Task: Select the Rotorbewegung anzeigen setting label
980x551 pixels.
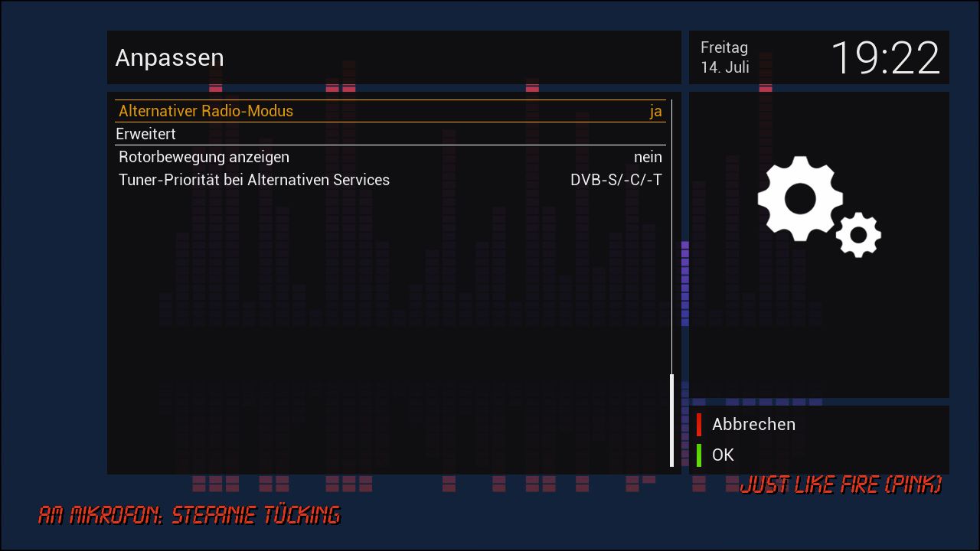Action: coord(204,157)
